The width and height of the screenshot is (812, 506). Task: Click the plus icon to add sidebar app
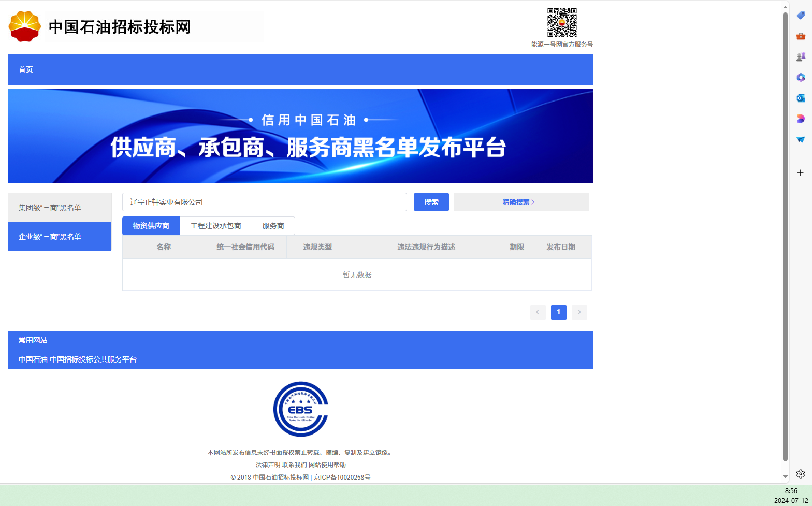801,173
